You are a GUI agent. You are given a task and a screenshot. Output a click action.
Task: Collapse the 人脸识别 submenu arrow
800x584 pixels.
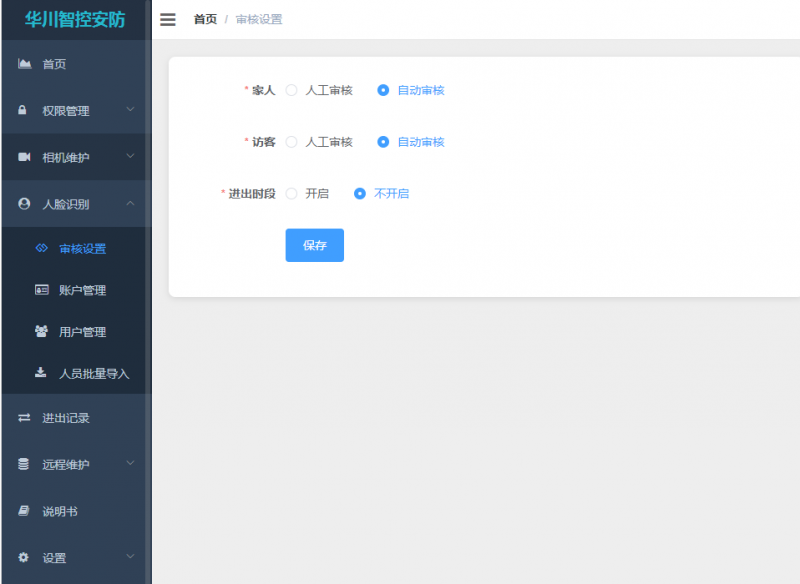(130, 204)
